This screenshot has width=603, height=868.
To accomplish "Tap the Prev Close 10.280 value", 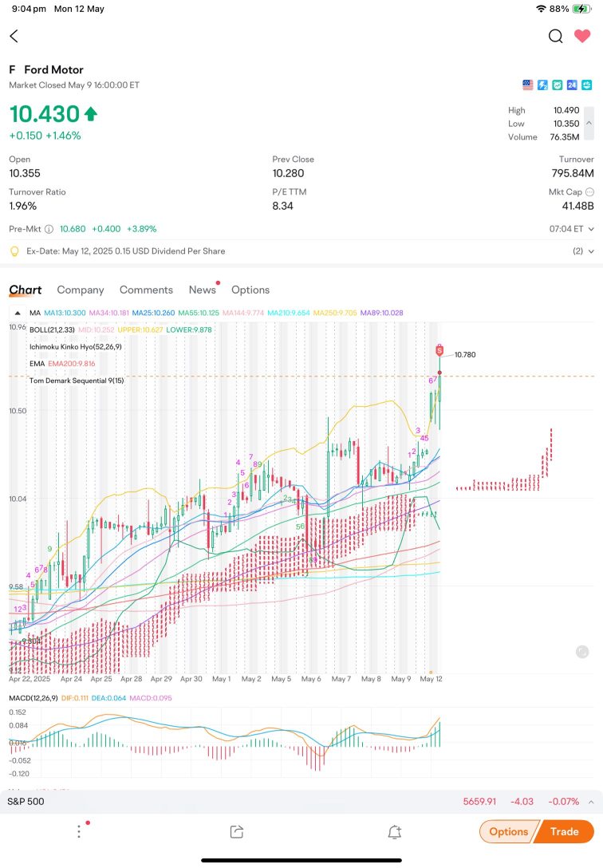I will click(288, 173).
